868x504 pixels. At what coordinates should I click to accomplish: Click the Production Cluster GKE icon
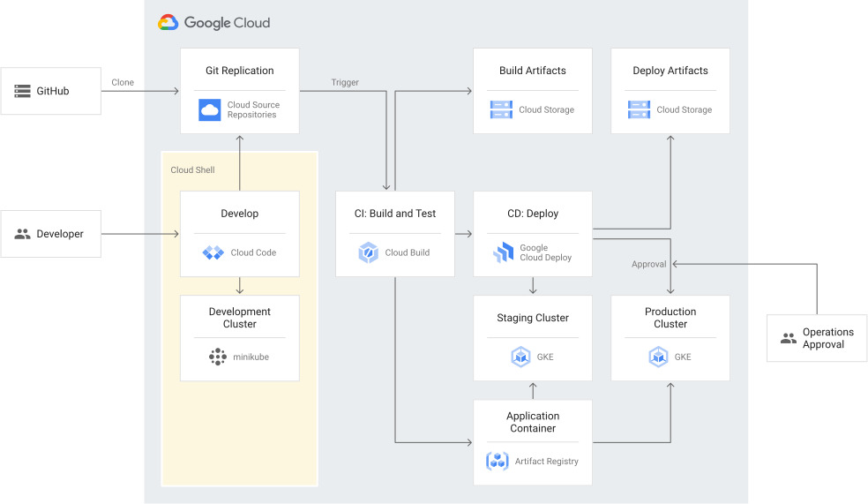click(659, 357)
